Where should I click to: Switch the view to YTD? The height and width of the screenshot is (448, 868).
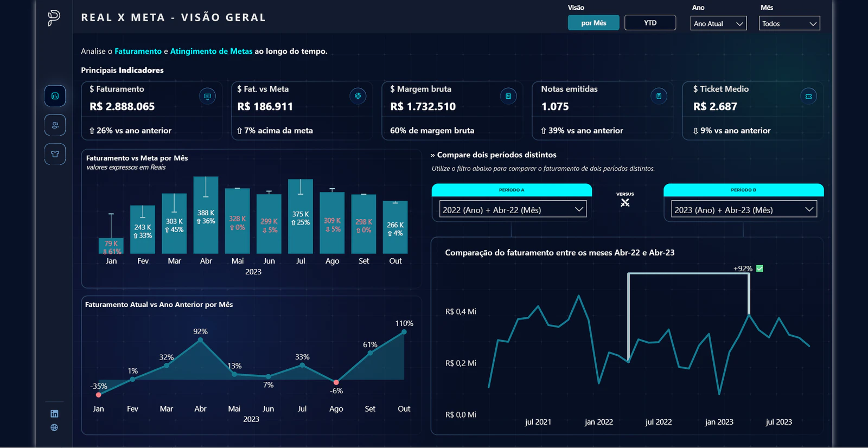[x=650, y=23]
